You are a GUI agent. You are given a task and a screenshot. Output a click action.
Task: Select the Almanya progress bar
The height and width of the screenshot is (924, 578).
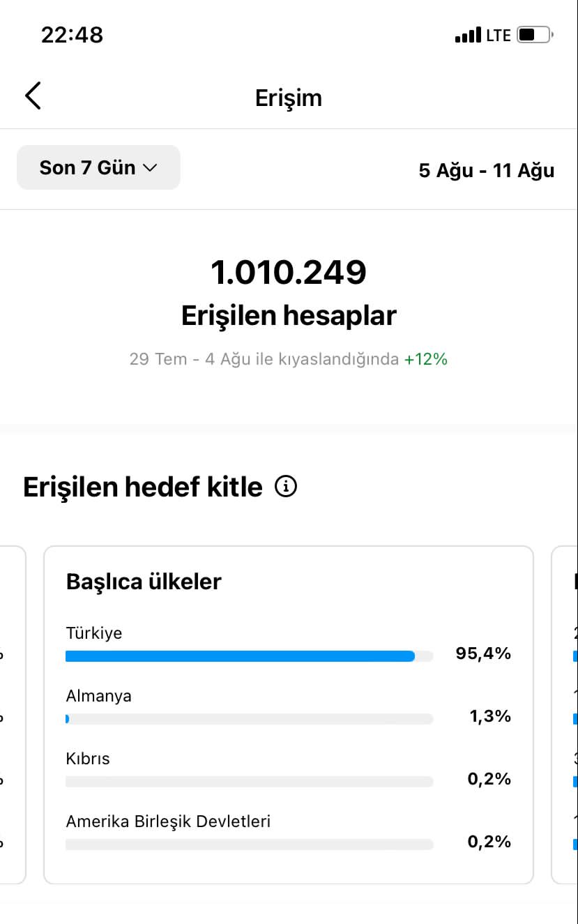click(250, 719)
